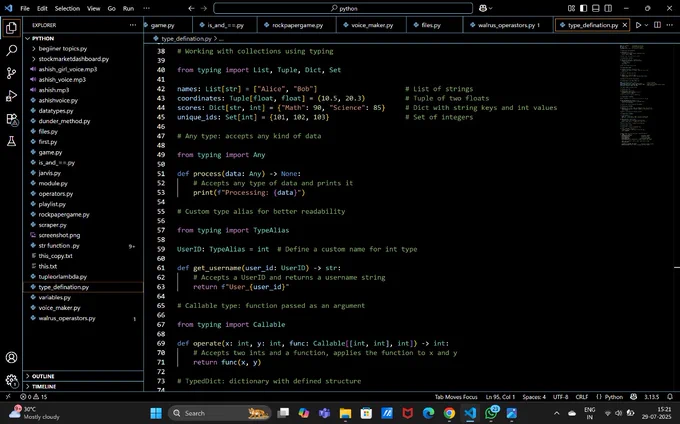Viewport: 680px width, 424px height.
Task: Open Microsoft Edge from the taskbar
Action: [428, 413]
